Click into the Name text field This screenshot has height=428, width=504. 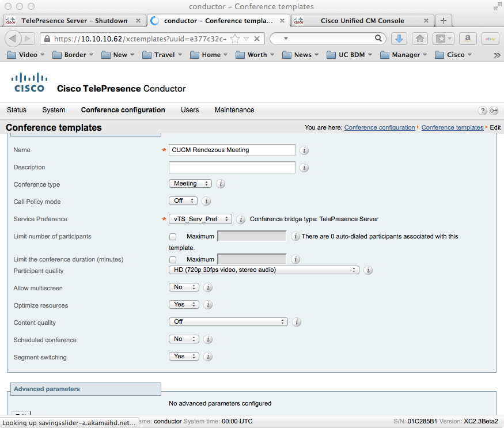[x=232, y=150]
